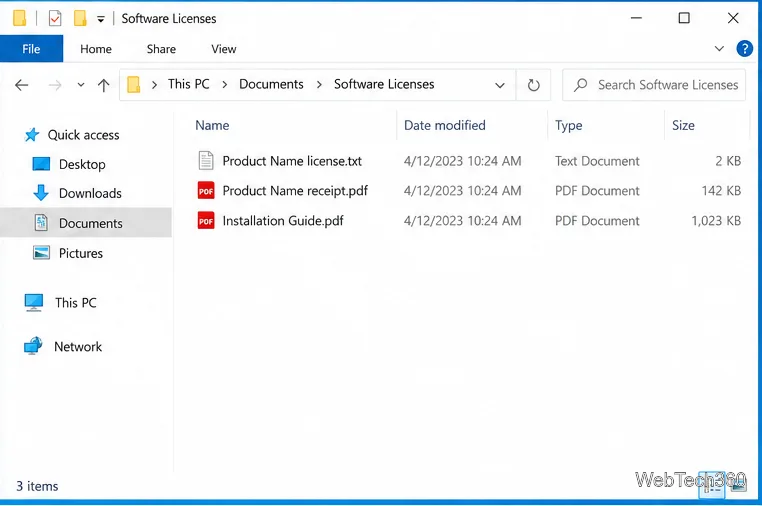Go forward with the right arrow

coord(55,86)
